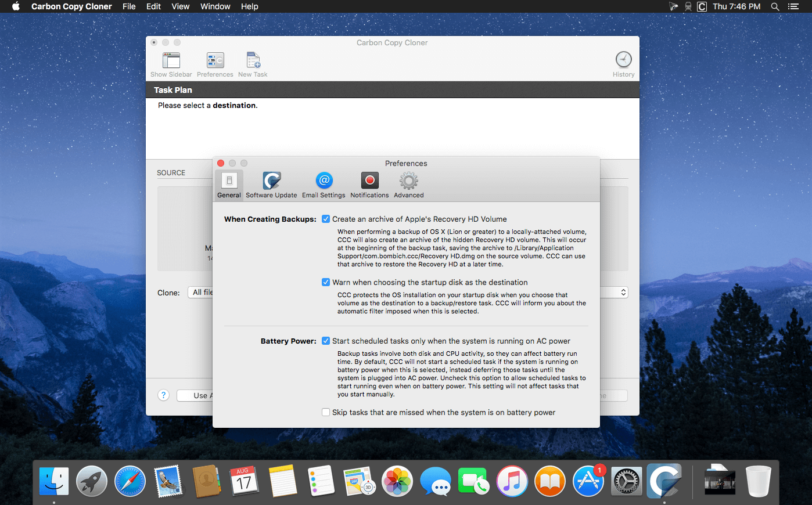
Task: Expand the Clone files dropdown
Action: click(201, 293)
